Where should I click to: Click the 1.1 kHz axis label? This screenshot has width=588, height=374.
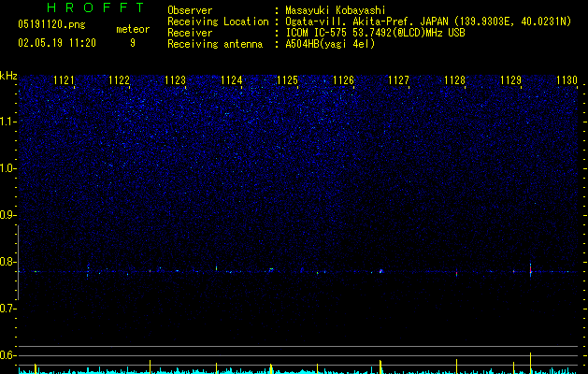coord(7,122)
